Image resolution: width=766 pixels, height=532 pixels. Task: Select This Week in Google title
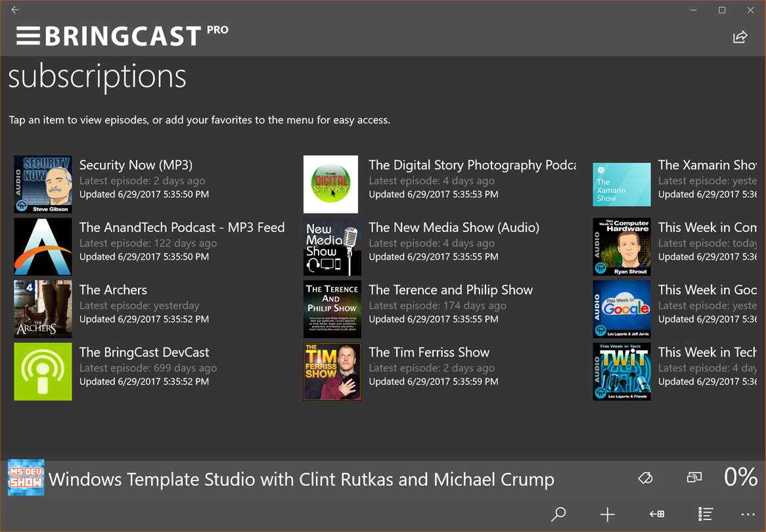[707, 290]
